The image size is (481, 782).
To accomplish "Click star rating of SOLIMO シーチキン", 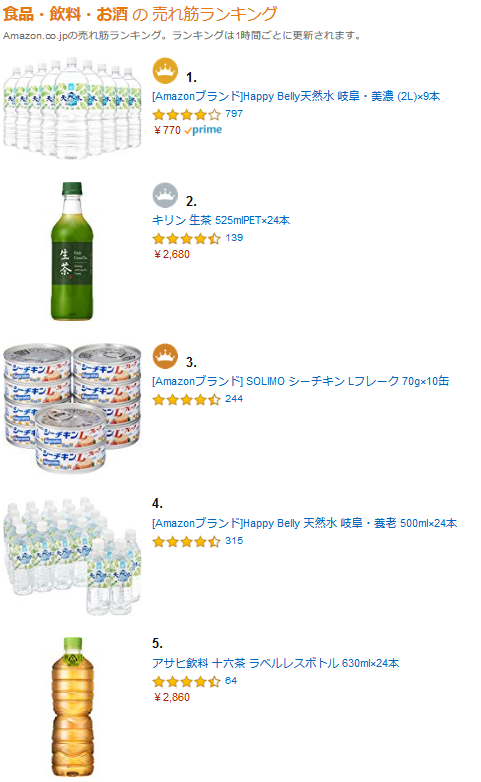I will coord(186,399).
